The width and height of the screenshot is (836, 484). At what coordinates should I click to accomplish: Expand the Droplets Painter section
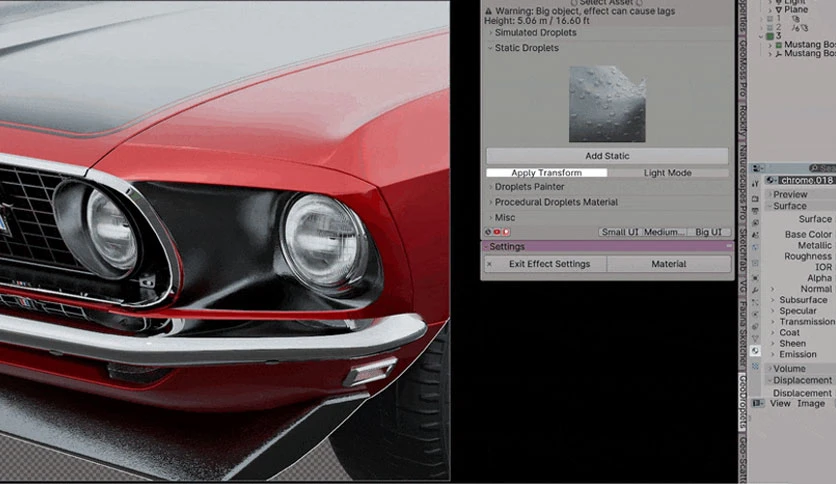pyautogui.click(x=525, y=187)
